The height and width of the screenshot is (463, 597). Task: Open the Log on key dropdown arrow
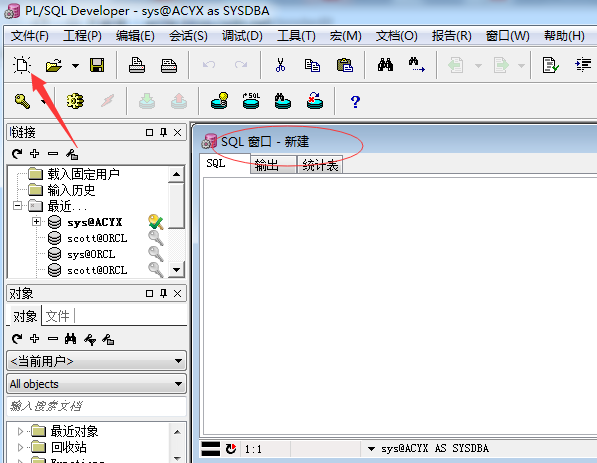[x=43, y=101]
